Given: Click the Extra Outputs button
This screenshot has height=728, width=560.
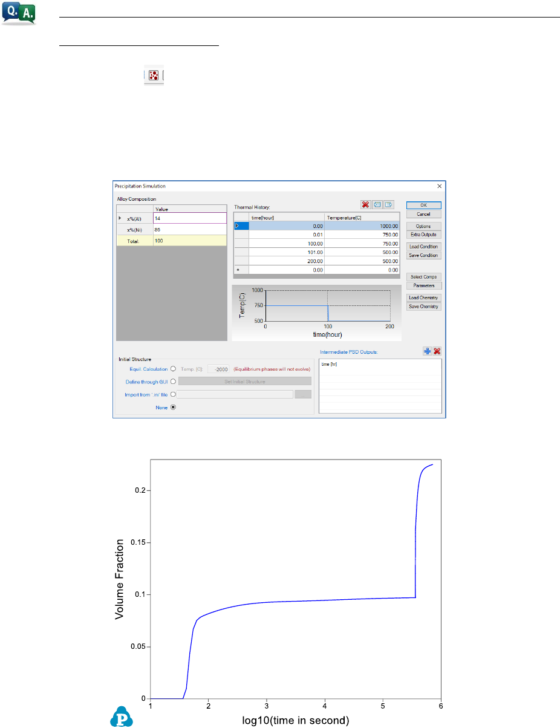Looking at the screenshot, I should 424,234.
